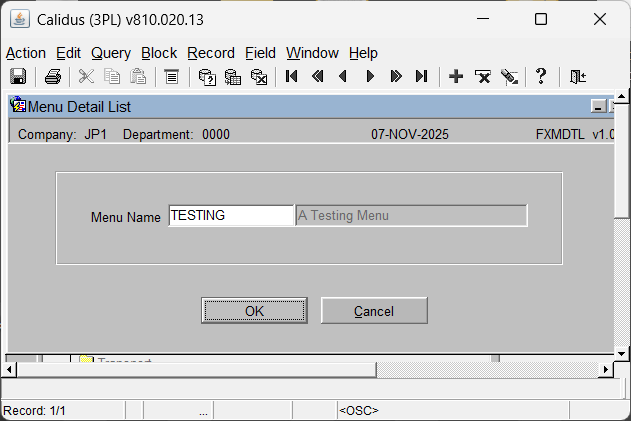Close the Calidus window
This screenshot has height=421, width=631.
click(600, 19)
